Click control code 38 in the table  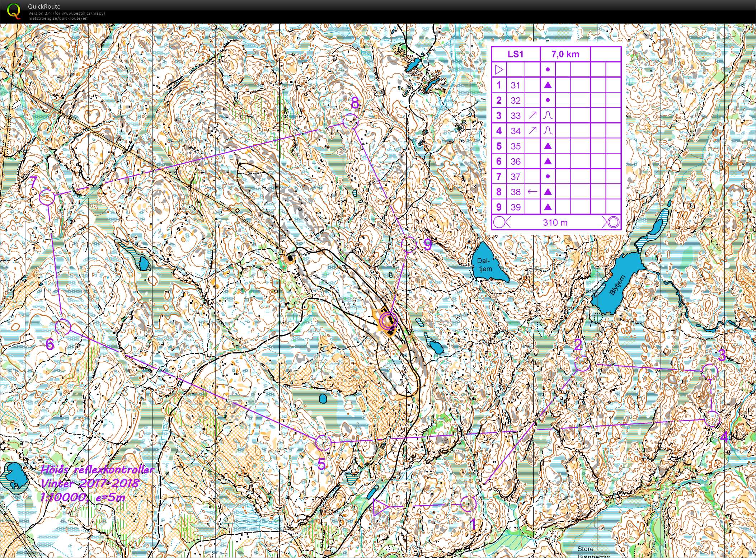pos(516,192)
